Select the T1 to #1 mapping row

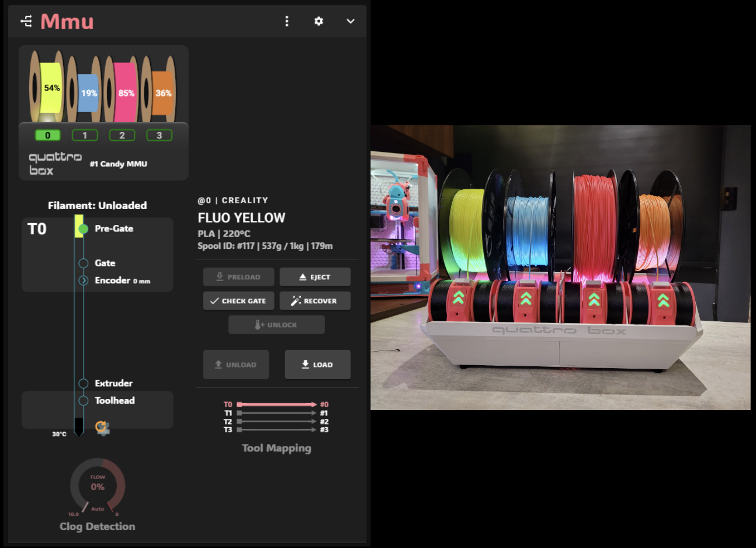click(x=276, y=413)
